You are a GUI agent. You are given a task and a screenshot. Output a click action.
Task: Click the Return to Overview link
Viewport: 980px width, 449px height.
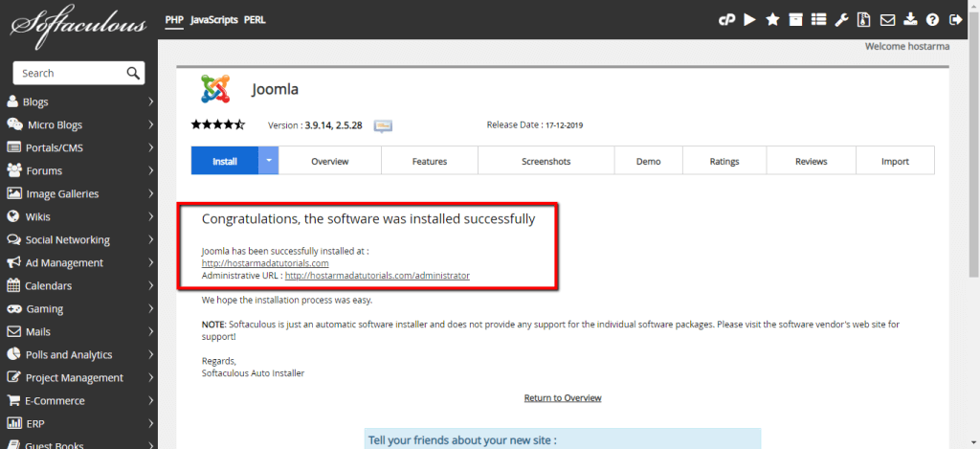pyautogui.click(x=563, y=397)
